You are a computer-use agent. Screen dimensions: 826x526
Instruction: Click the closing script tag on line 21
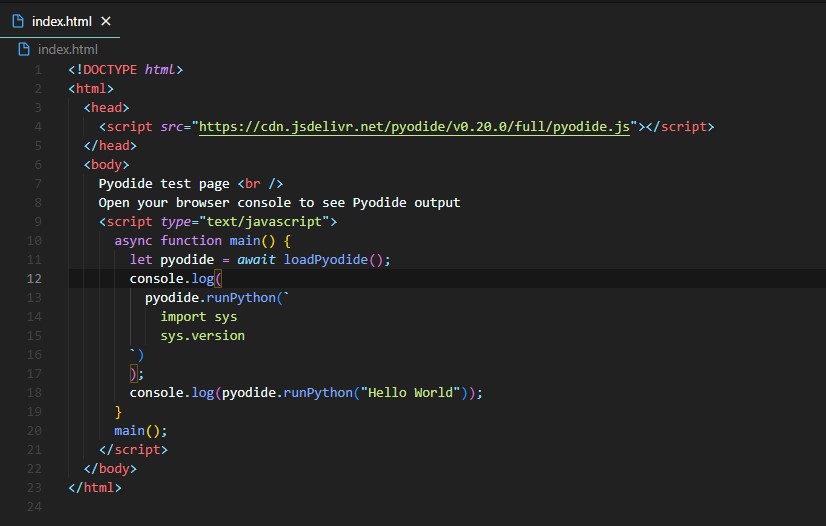(133, 450)
